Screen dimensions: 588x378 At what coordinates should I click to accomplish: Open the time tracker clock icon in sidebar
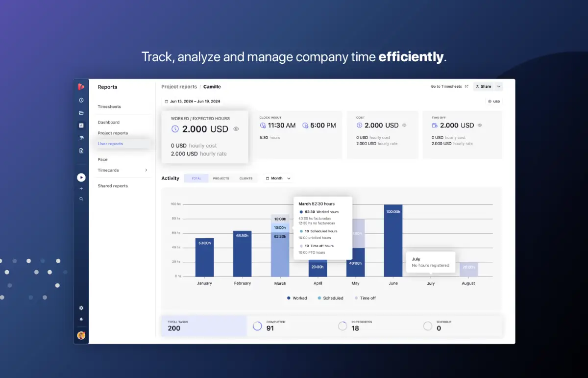pyautogui.click(x=81, y=100)
